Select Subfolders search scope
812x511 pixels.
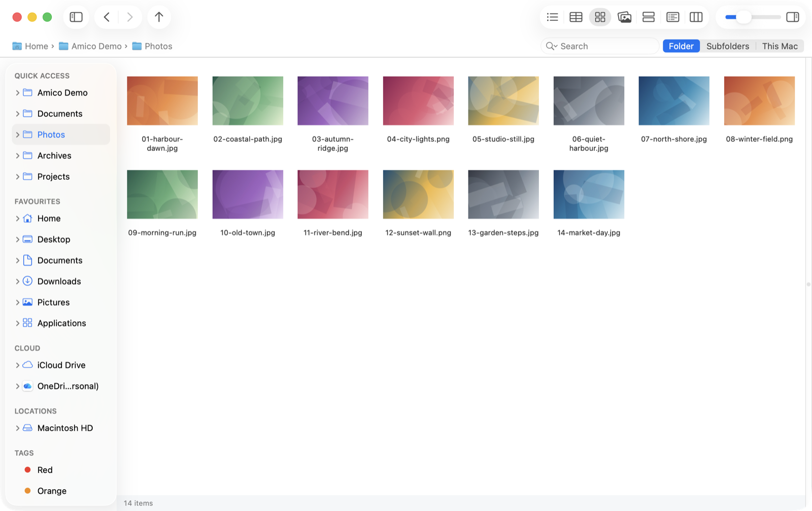[x=728, y=46]
